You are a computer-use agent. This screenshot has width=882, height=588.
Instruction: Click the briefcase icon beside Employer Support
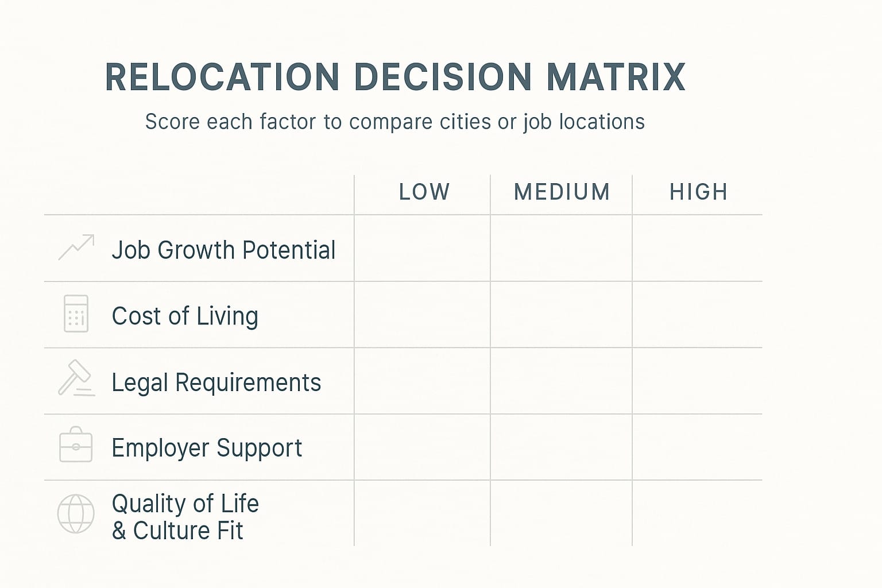[x=76, y=445]
